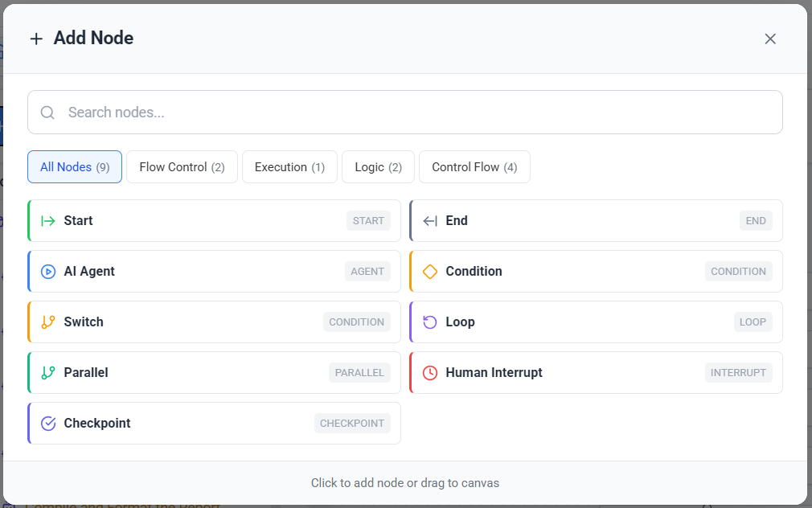Click the orange Condition diamond icon

[x=431, y=271]
